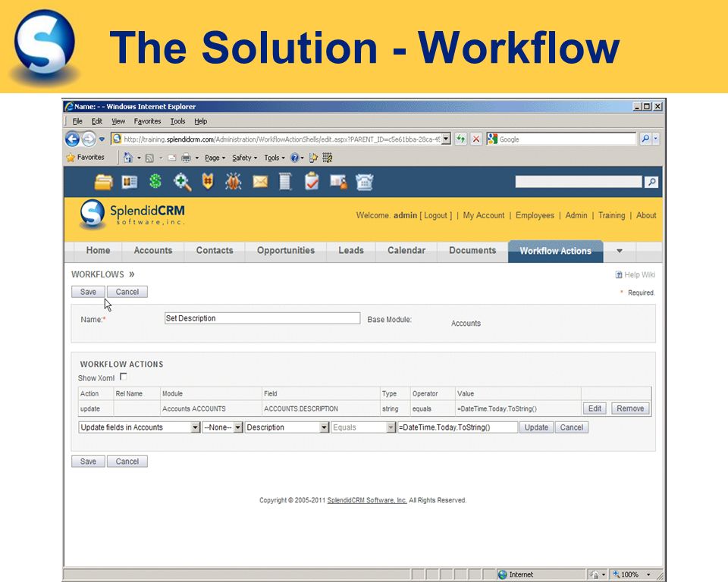Screen dimensions: 728x582
Task: Go back with browser Back arrow
Action: pos(73,139)
